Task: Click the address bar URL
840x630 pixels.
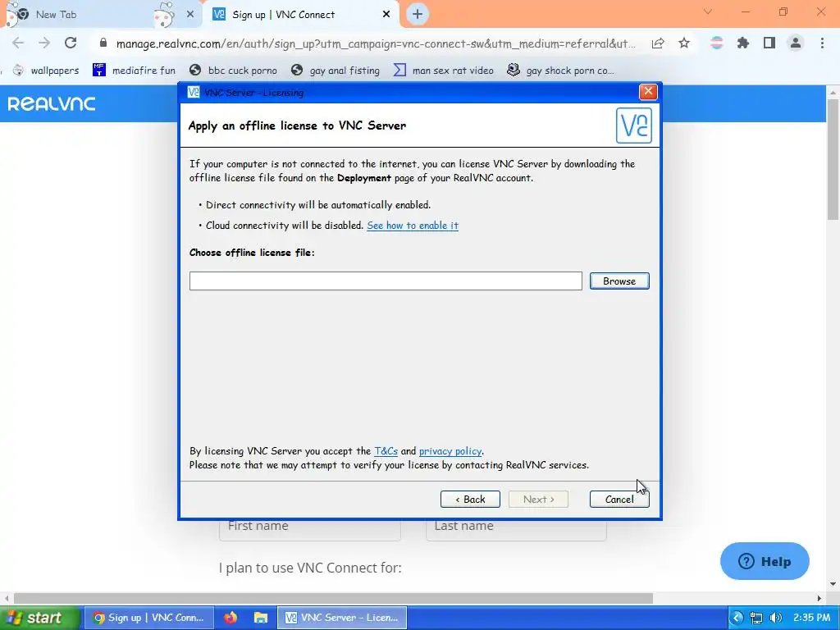Action: 376,43
